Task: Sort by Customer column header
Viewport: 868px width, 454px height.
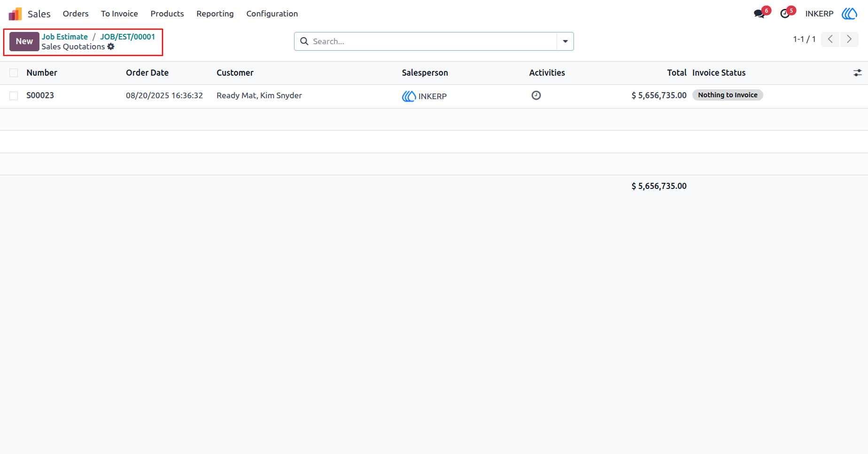Action: [x=235, y=73]
